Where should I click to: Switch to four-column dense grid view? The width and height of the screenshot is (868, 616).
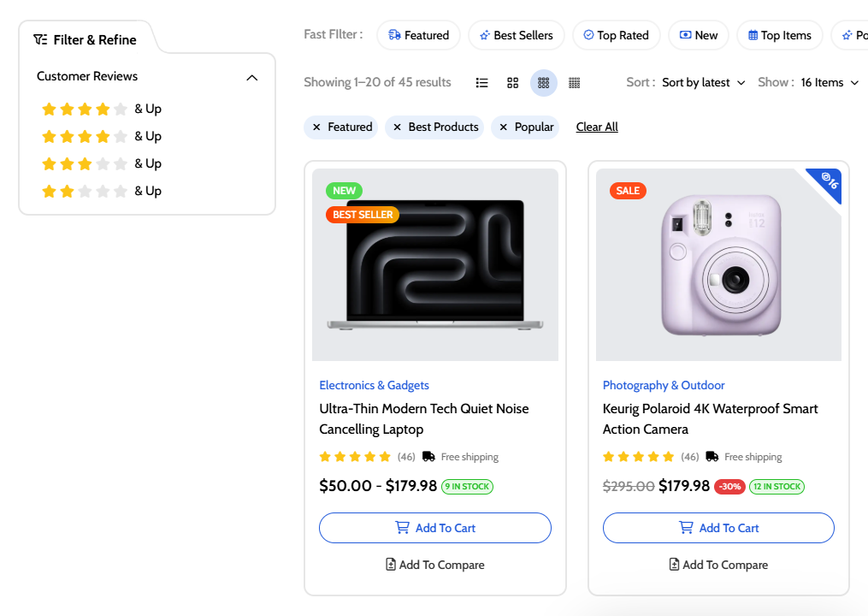pos(575,83)
